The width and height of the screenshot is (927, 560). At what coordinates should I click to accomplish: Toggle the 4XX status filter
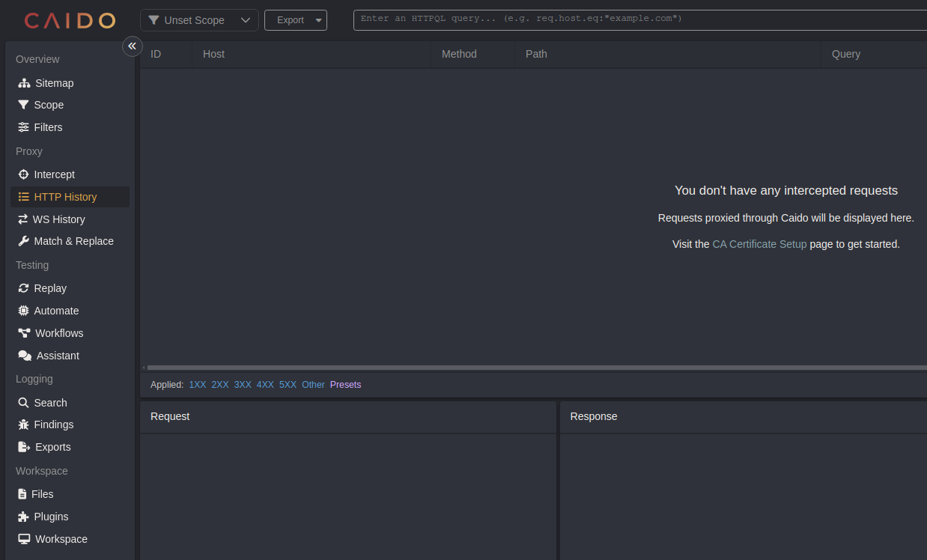[x=265, y=385]
